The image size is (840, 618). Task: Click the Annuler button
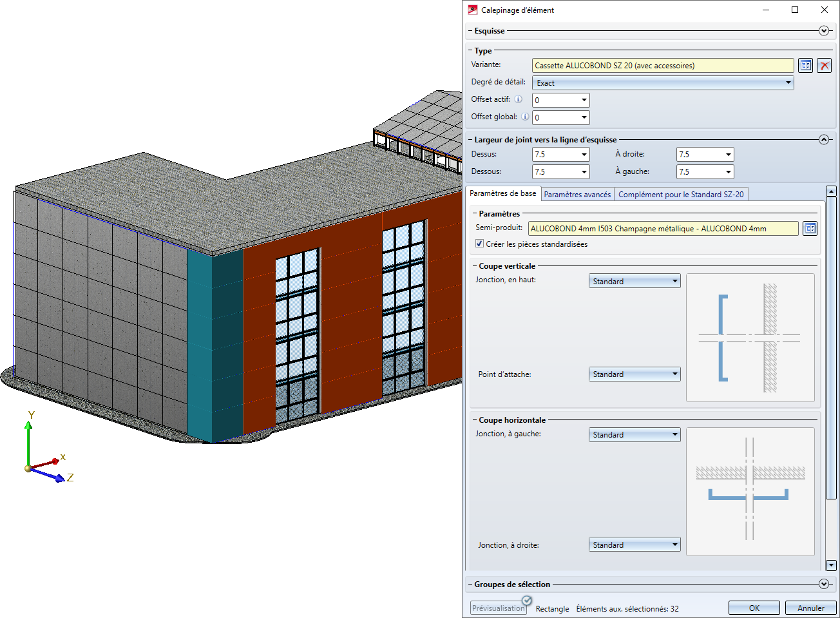[x=810, y=608]
